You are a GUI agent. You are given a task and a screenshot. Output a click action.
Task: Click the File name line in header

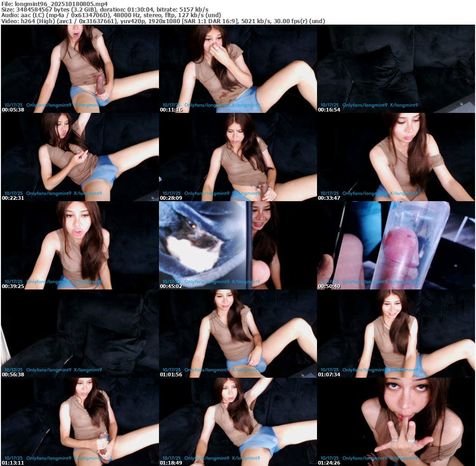point(55,4)
